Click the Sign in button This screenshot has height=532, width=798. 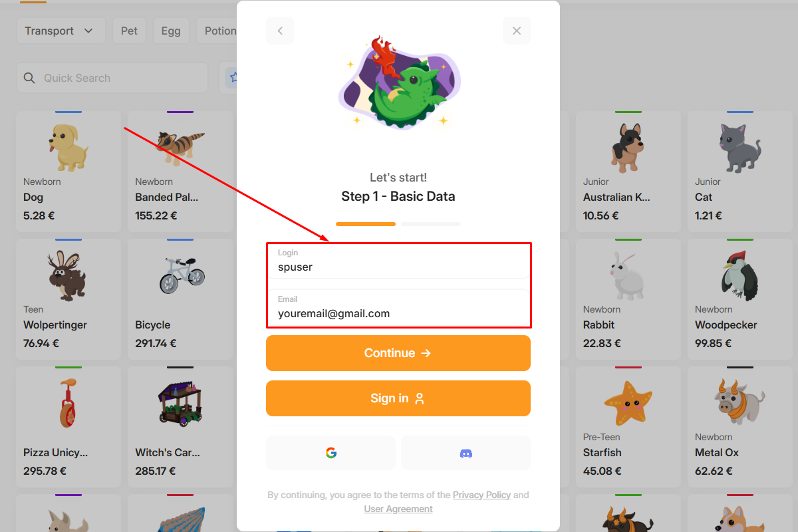click(x=398, y=398)
